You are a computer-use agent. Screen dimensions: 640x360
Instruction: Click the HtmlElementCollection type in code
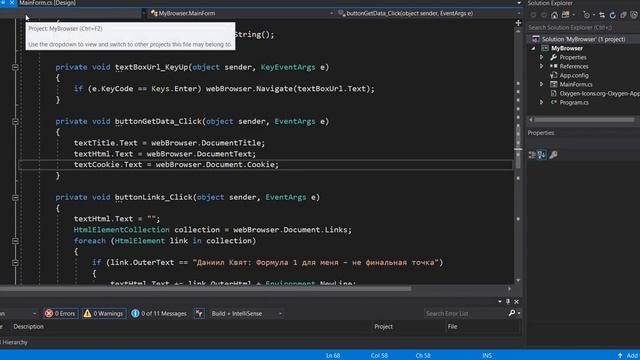[121, 230]
